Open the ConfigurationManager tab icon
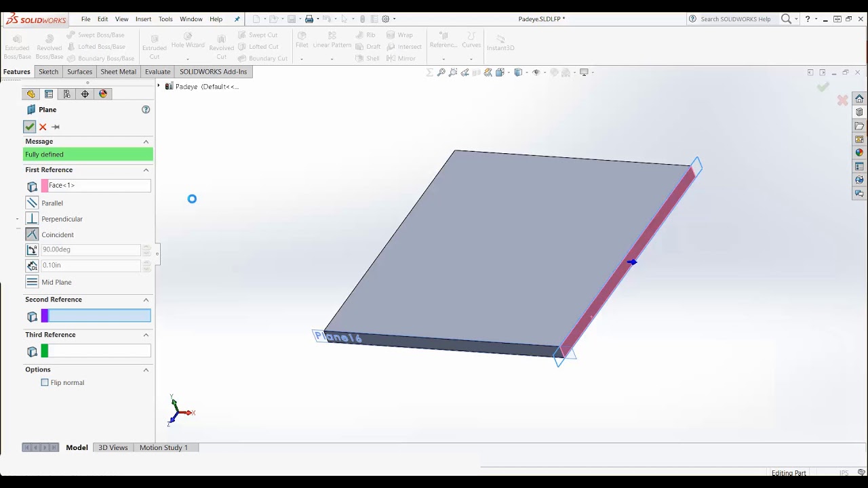This screenshot has height=488, width=868. point(66,94)
